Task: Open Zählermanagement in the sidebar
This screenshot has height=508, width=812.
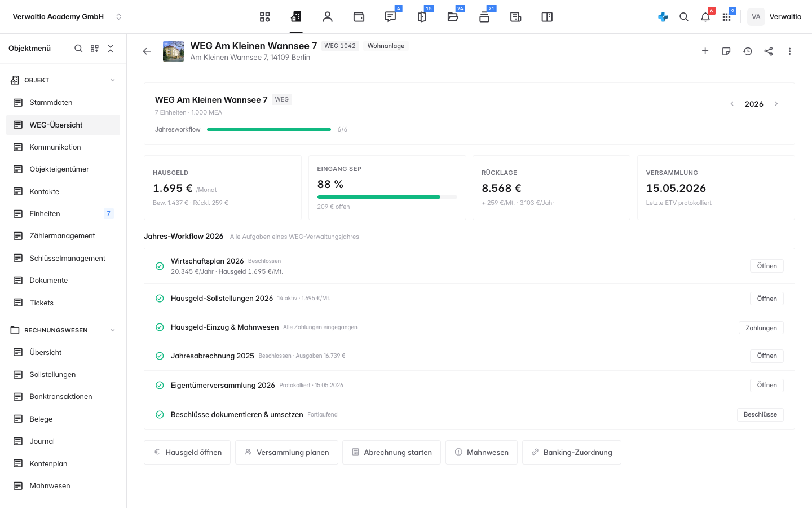Action: [63, 236]
